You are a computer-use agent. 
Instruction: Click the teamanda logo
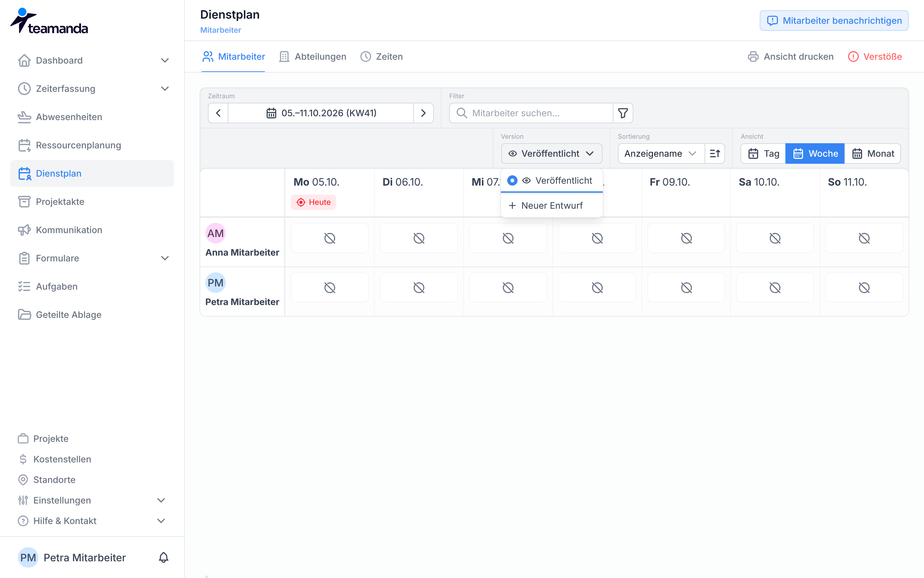pyautogui.click(x=49, y=21)
